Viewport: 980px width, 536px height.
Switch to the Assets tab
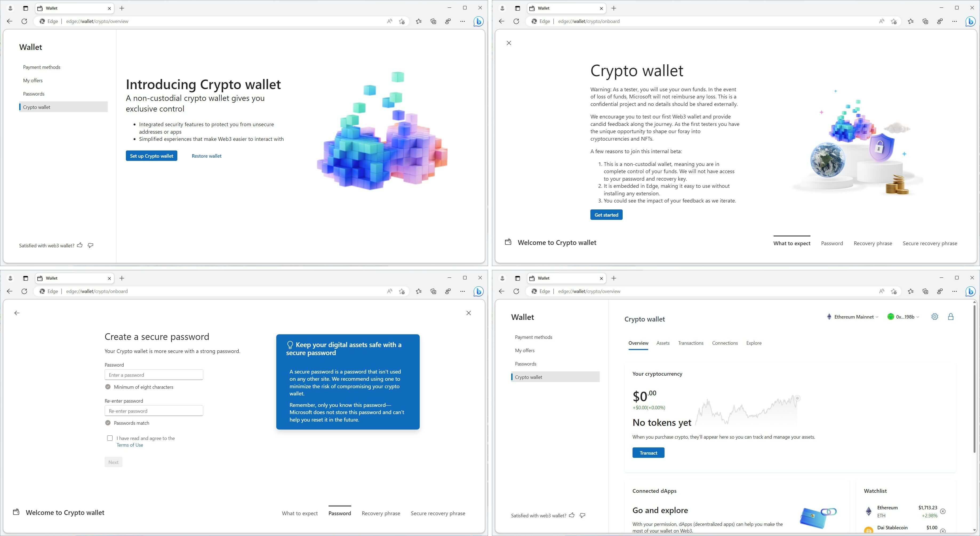click(663, 343)
